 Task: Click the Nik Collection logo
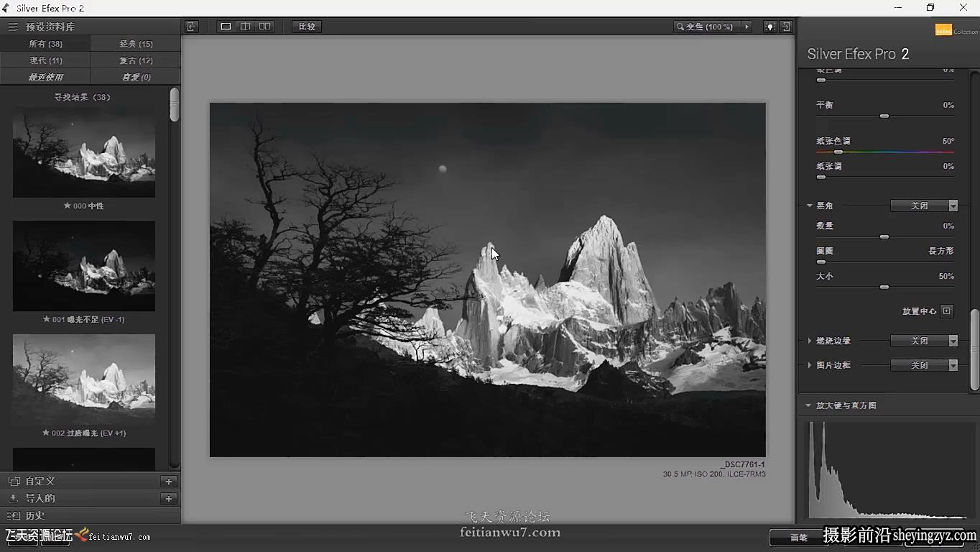[x=956, y=30]
